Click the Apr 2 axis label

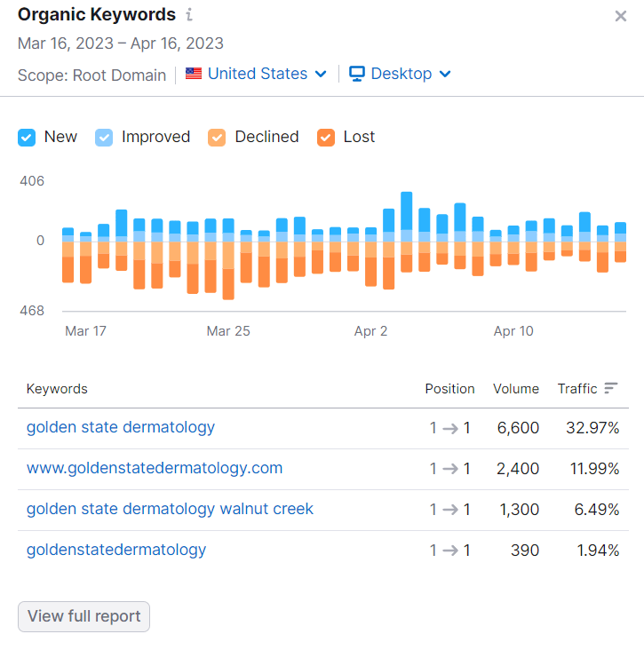pos(370,331)
